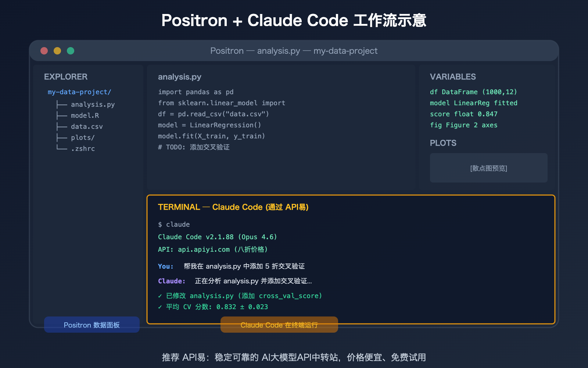Viewport: 588px width, 368px height.
Task: Click the df DataFrame variable entry
Action: (x=473, y=92)
